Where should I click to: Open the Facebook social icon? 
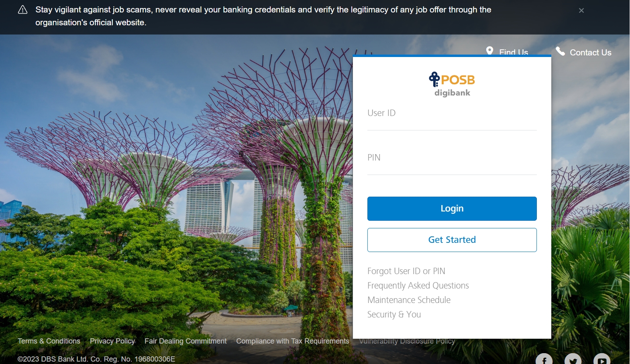[x=544, y=360]
